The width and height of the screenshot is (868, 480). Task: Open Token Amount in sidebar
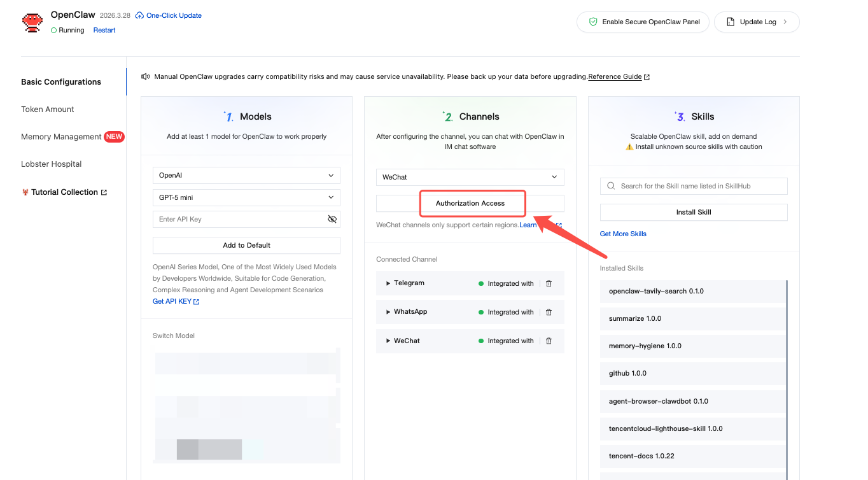click(x=48, y=109)
